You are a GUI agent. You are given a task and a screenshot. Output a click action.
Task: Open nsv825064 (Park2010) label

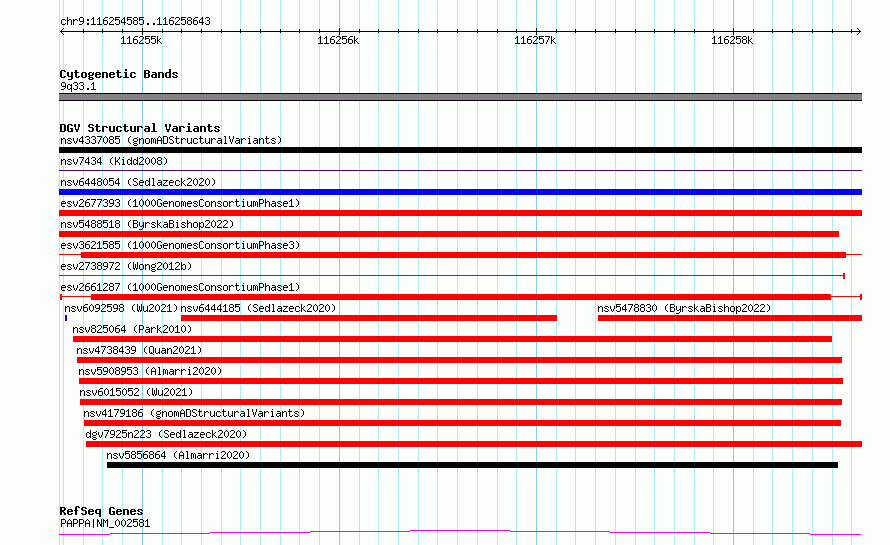point(132,329)
